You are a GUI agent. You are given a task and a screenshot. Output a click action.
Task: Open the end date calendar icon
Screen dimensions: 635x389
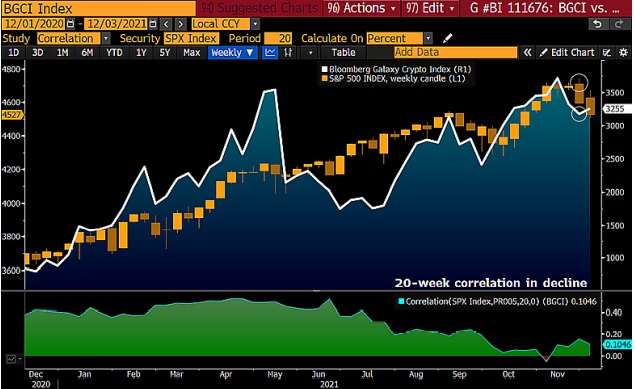coord(153,24)
